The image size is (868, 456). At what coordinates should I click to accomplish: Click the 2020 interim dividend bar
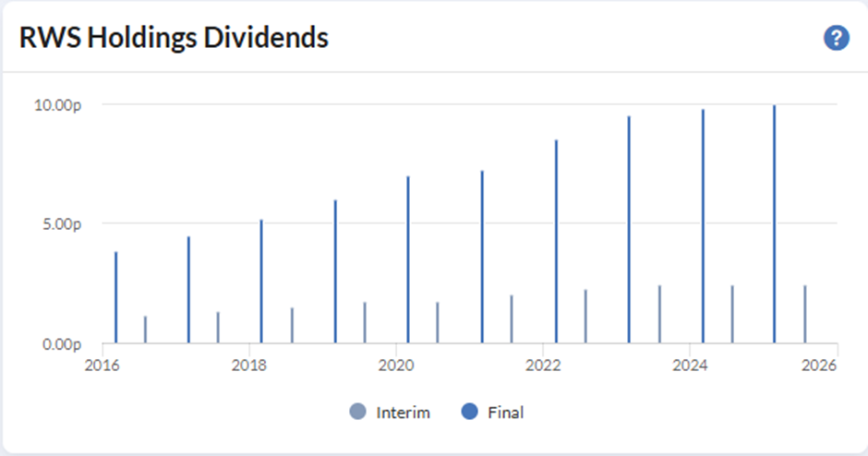(x=438, y=323)
